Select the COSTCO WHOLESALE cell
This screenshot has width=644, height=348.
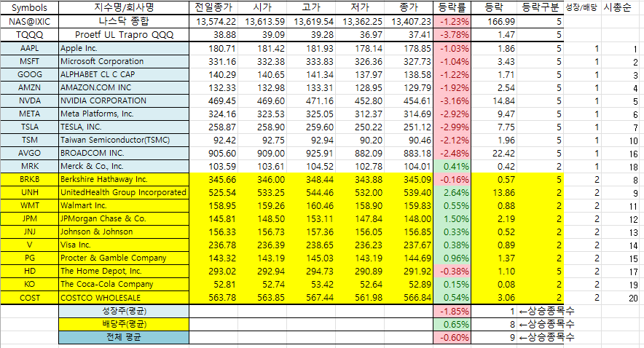[124, 298]
